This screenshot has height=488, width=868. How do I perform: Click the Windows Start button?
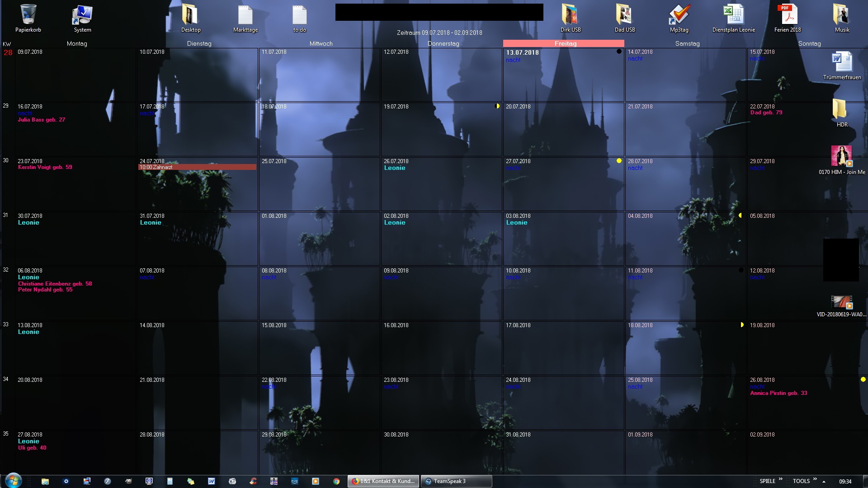13,480
